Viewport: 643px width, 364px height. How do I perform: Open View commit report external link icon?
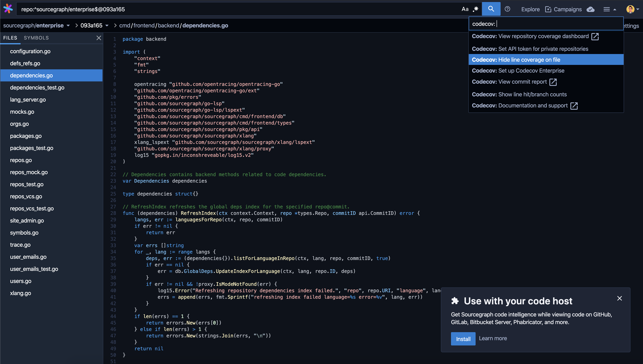(x=553, y=82)
